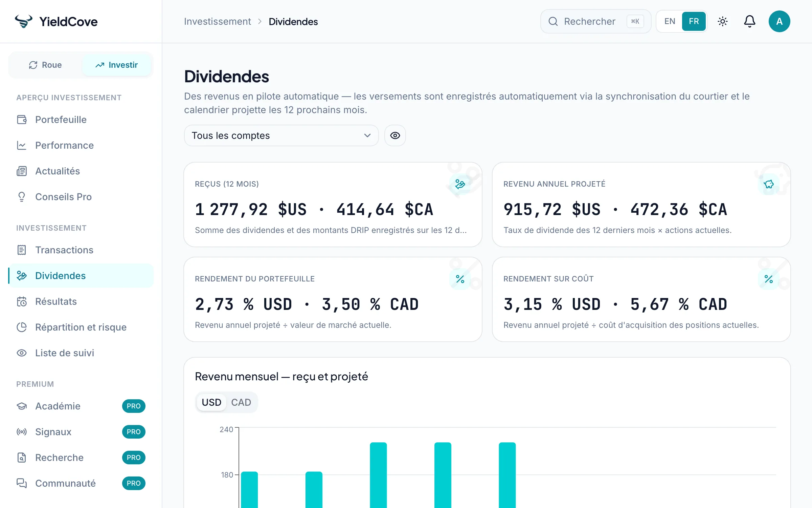Open Conseils Pro lightbulb icon
The height and width of the screenshot is (508, 812).
[22, 197]
